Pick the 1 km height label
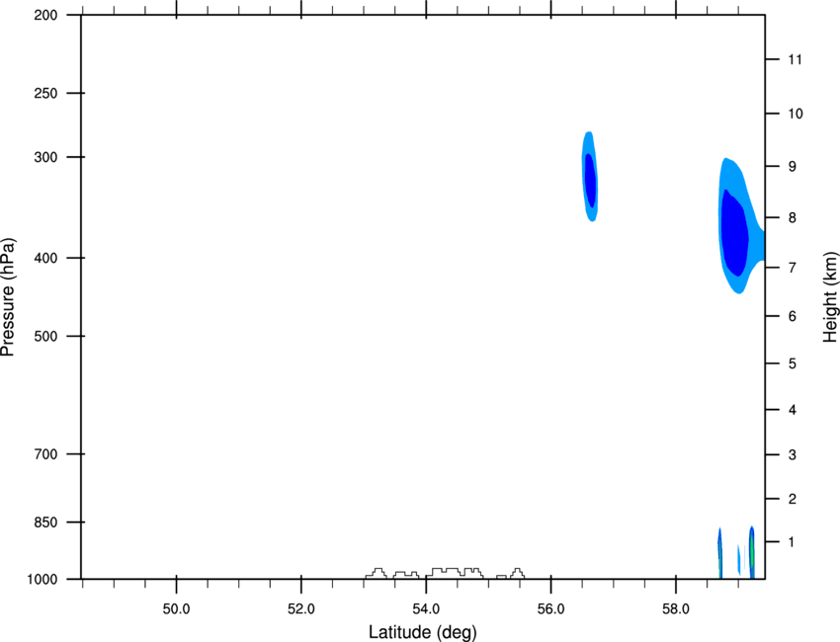This screenshot has width=840, height=642. click(793, 542)
